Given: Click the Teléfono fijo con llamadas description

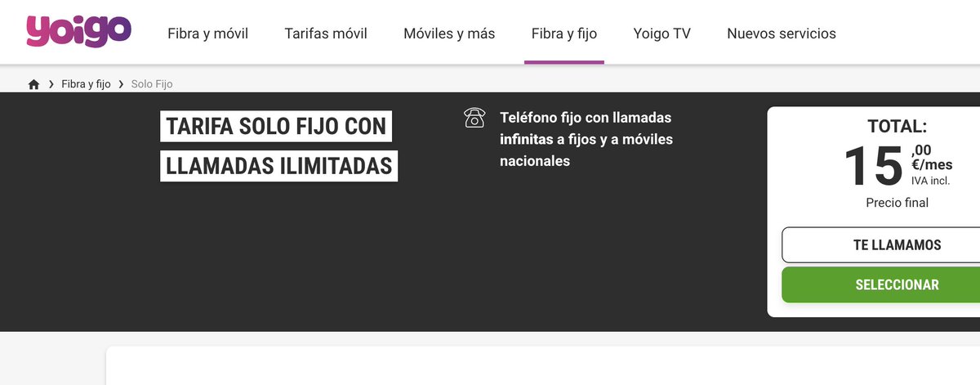Looking at the screenshot, I should (x=586, y=140).
